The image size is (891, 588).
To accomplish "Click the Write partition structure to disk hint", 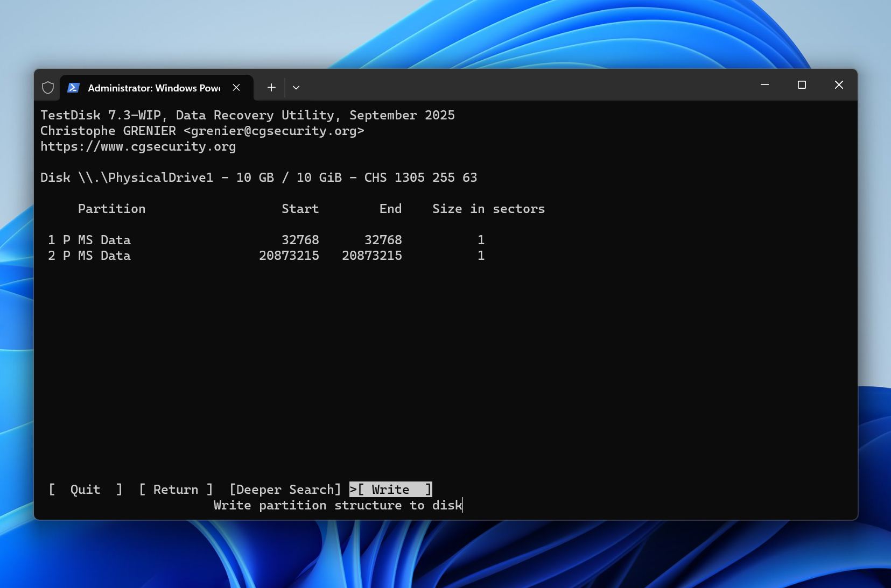I will (338, 505).
